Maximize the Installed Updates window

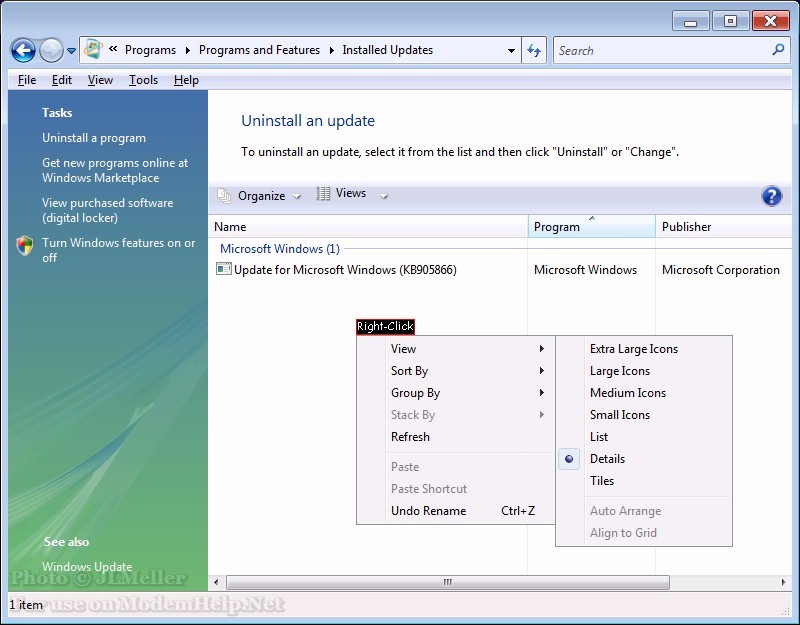[x=730, y=21]
